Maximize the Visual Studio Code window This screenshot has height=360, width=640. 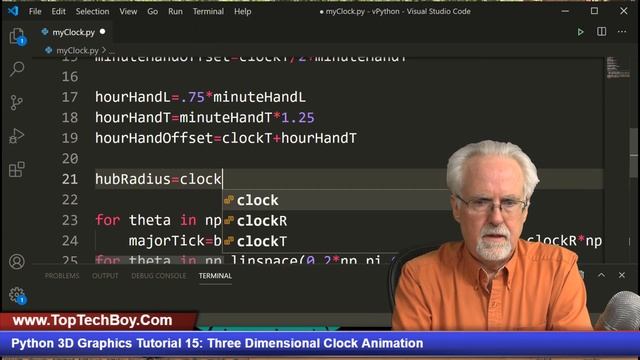pos(594,11)
